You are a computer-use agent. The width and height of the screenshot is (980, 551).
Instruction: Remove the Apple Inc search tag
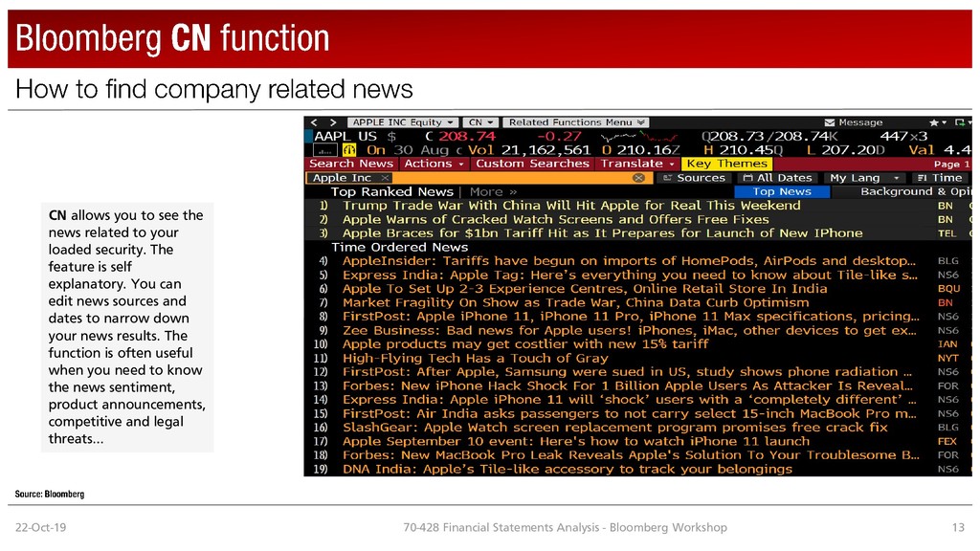[386, 178]
